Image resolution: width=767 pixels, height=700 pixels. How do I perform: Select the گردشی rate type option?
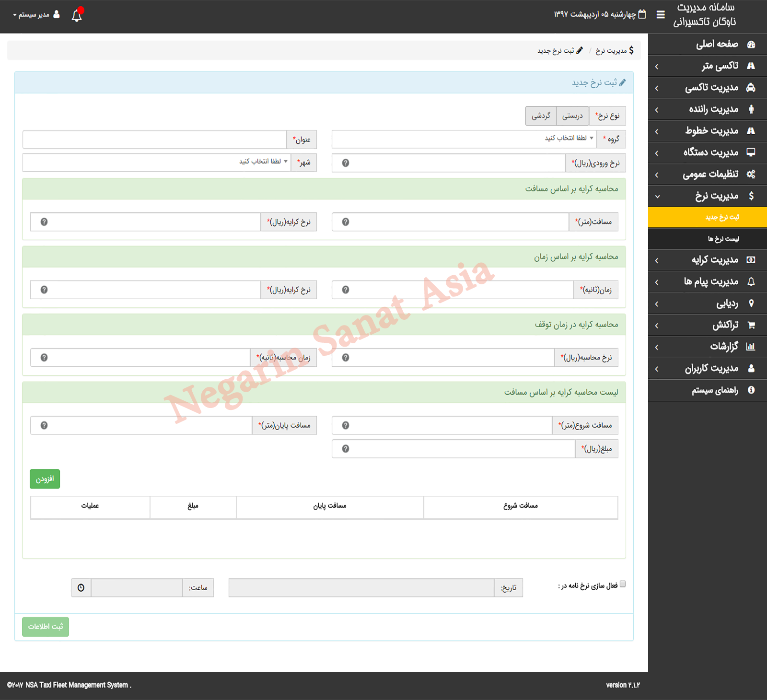[x=541, y=116]
